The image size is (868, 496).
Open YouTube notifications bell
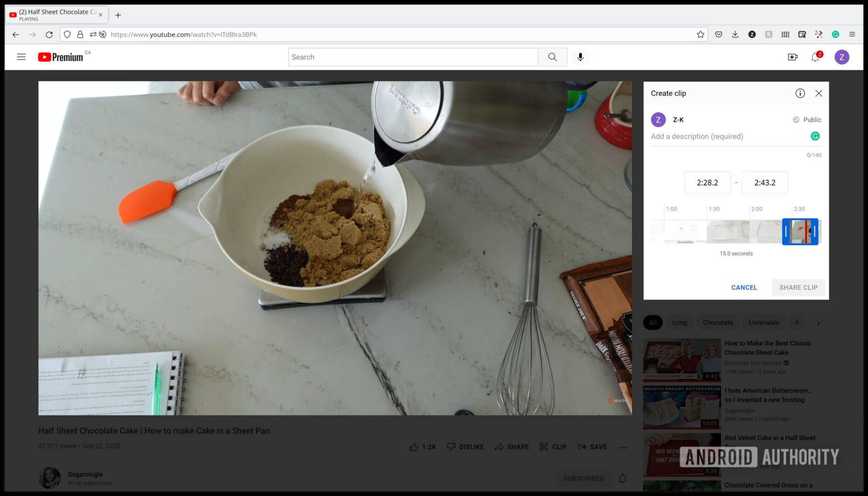[x=815, y=56]
